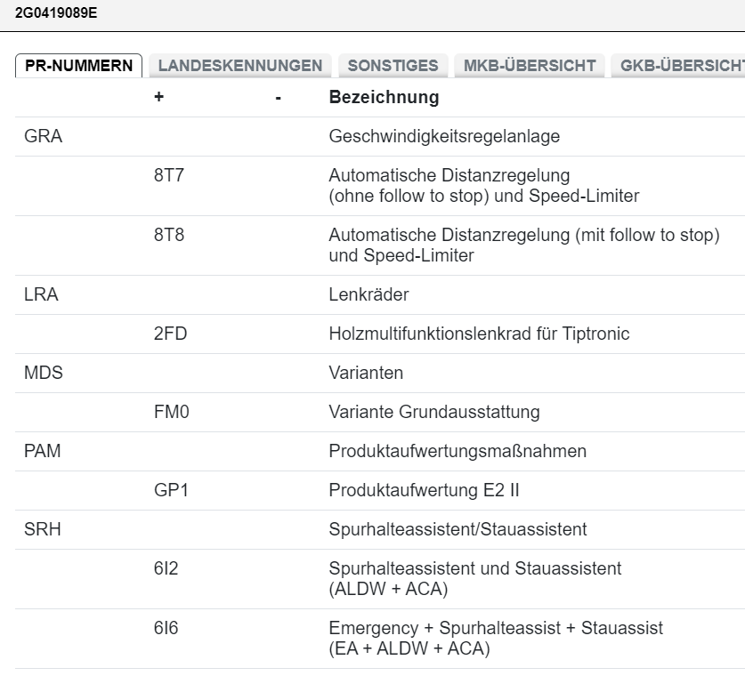Switch to the GKB-ÜBERSICHT tab
Screen dimensions: 745x700
[x=680, y=66]
